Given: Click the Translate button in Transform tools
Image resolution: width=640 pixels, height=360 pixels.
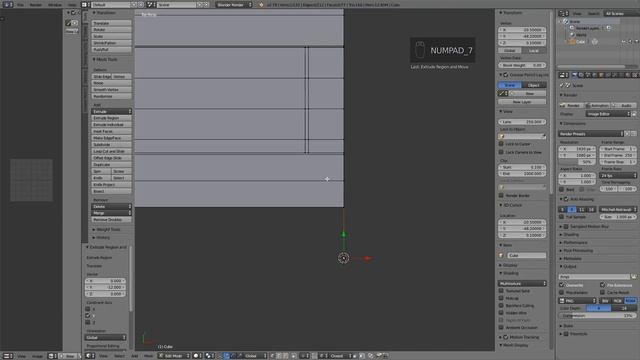Looking at the screenshot, I should tap(111, 23).
